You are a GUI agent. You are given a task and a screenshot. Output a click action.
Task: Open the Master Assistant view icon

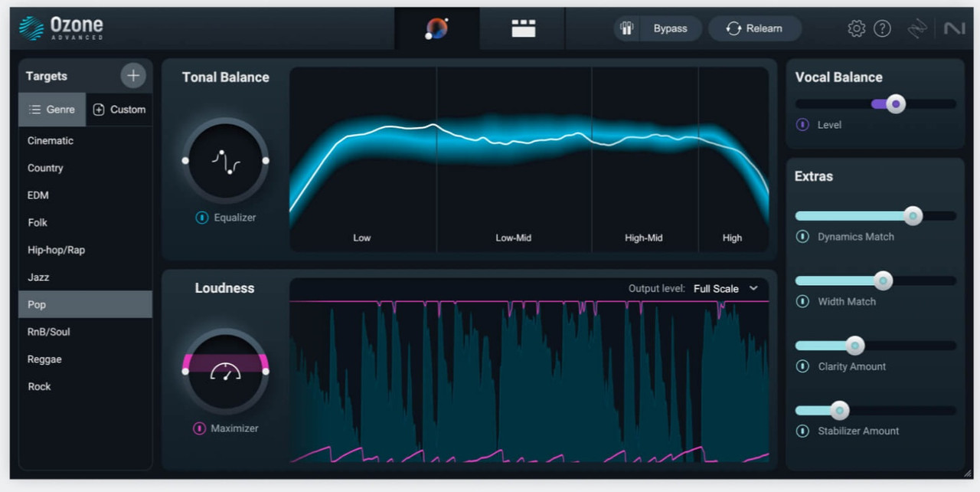[436, 28]
